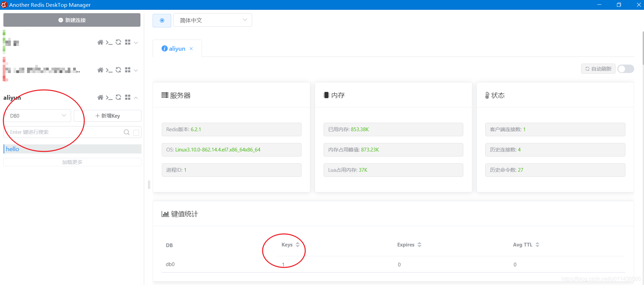Refresh the first blurred connection
644x285 pixels.
click(118, 42)
